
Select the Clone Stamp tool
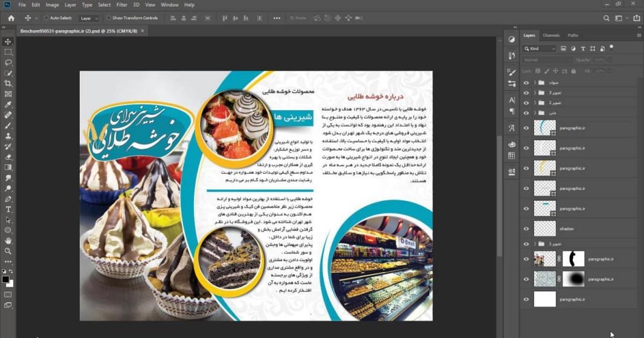coord(8,136)
